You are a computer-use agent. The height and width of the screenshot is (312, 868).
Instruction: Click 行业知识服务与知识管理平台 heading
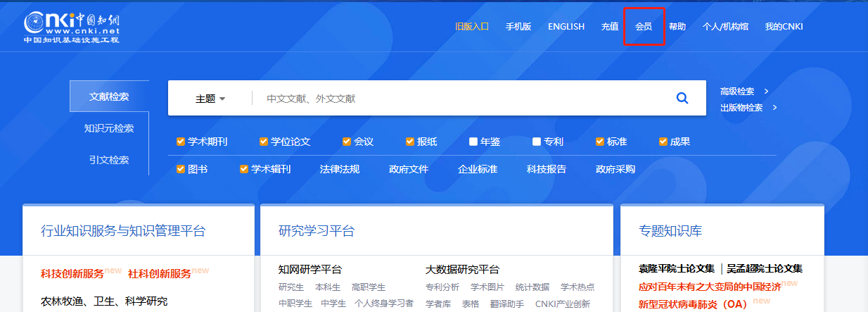123,231
